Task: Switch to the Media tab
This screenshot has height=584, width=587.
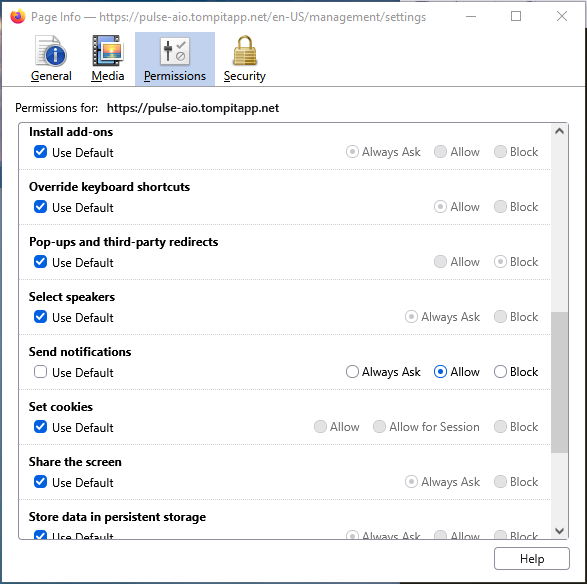Action: tap(108, 59)
